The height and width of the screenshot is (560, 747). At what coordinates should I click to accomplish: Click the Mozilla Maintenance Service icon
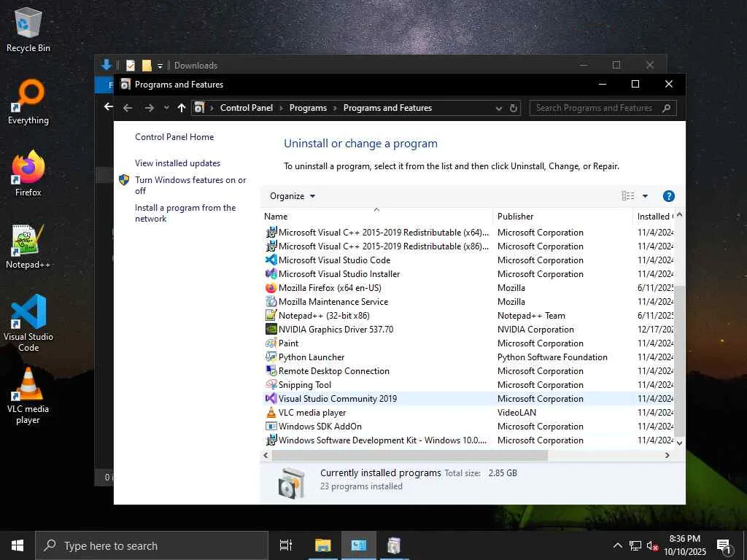point(271,301)
